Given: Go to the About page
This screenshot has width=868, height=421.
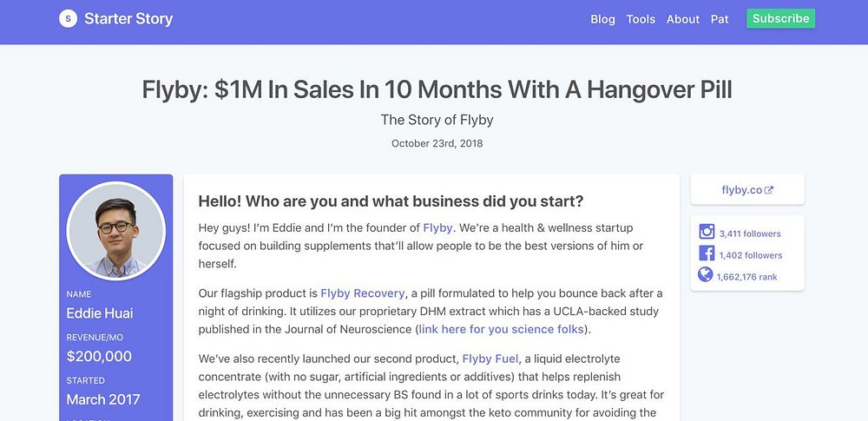Looking at the screenshot, I should pos(683,19).
